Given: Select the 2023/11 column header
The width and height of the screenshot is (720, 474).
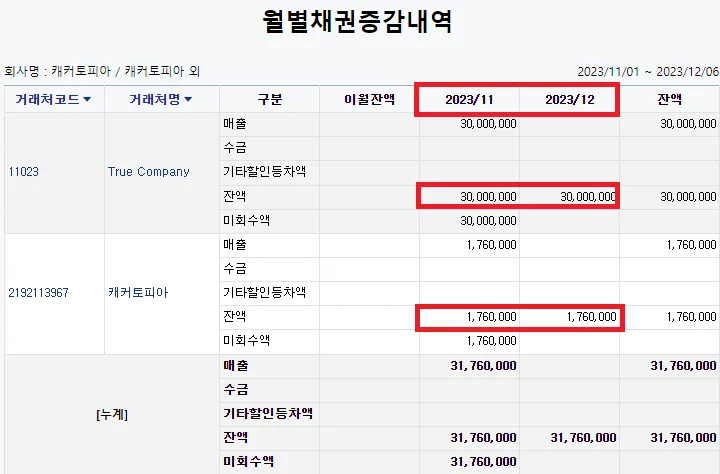Looking at the screenshot, I should [x=469, y=100].
